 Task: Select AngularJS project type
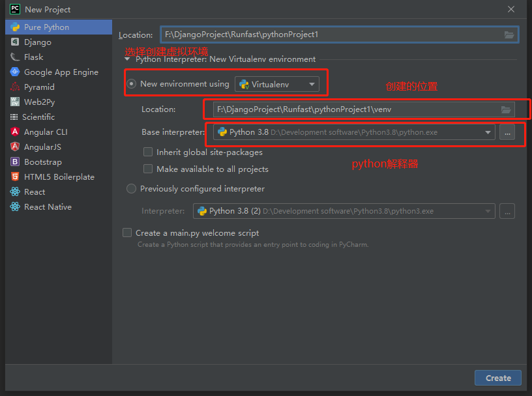[x=59, y=147]
